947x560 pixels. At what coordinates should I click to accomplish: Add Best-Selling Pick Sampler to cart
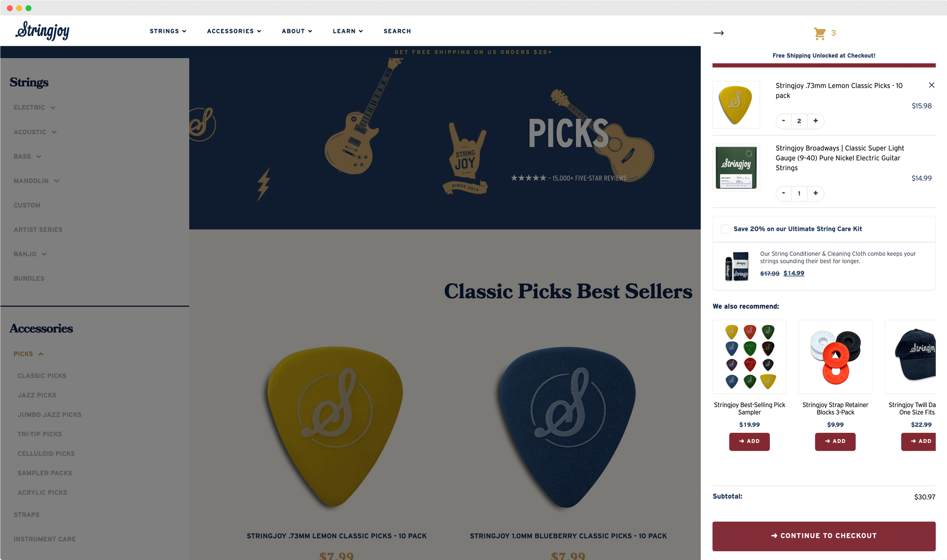point(749,441)
